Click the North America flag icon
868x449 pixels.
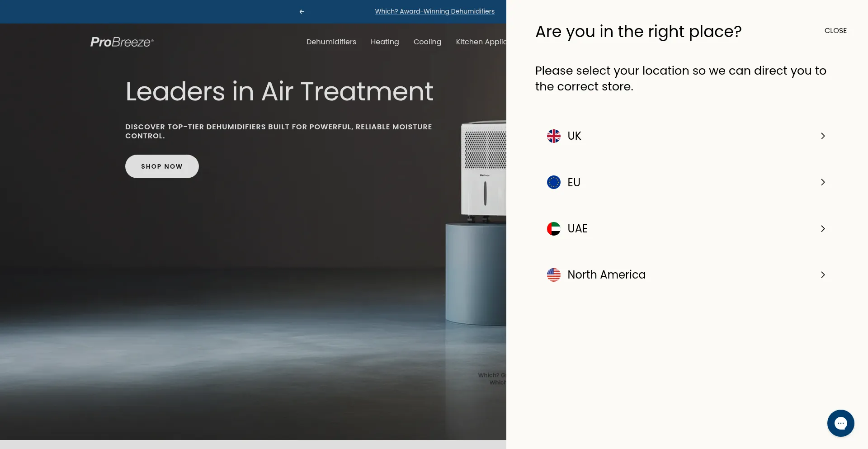(x=553, y=275)
